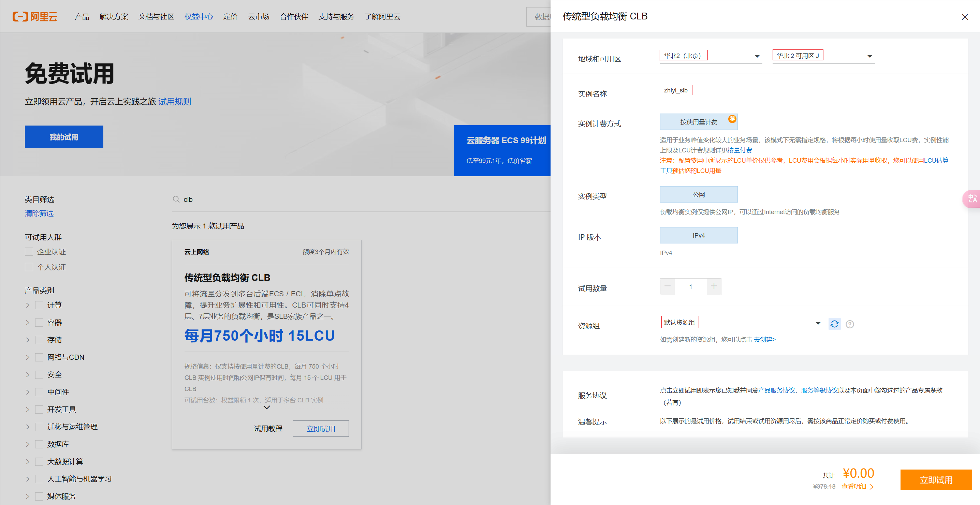The width and height of the screenshot is (980, 505).
Task: Tick the 中间件 category checkbox
Action: pyautogui.click(x=39, y=392)
